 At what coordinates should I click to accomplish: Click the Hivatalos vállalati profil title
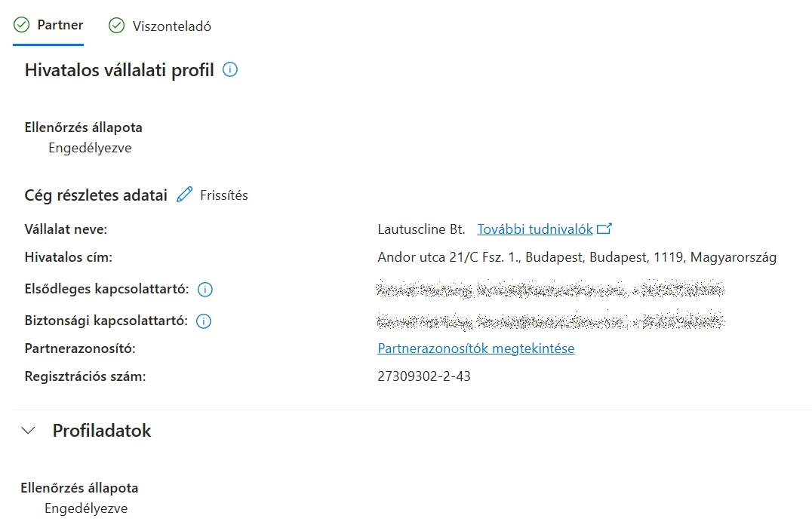pyautogui.click(x=119, y=70)
